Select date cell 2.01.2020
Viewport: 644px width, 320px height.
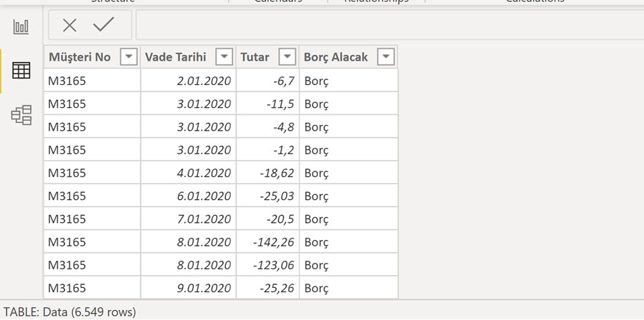point(188,81)
